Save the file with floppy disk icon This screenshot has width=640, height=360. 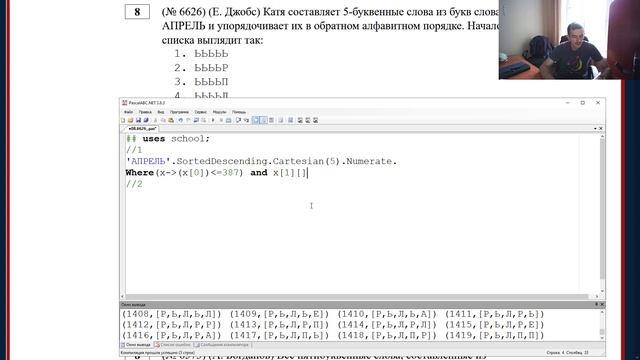click(x=138, y=120)
